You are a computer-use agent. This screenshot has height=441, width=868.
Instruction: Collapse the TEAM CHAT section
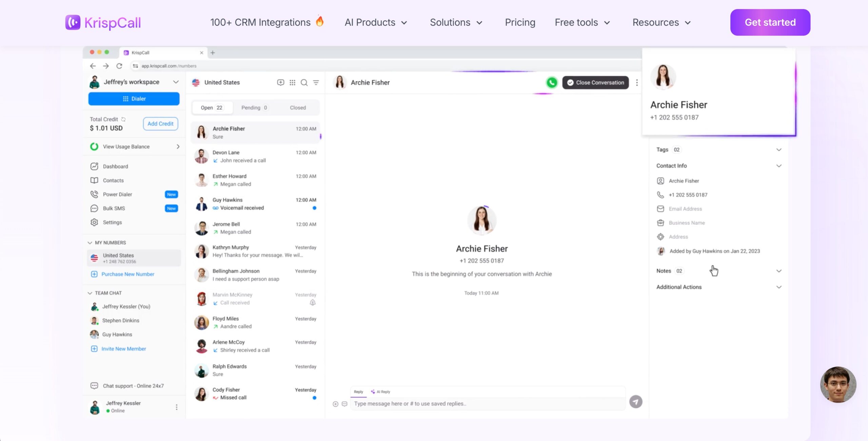click(x=90, y=293)
